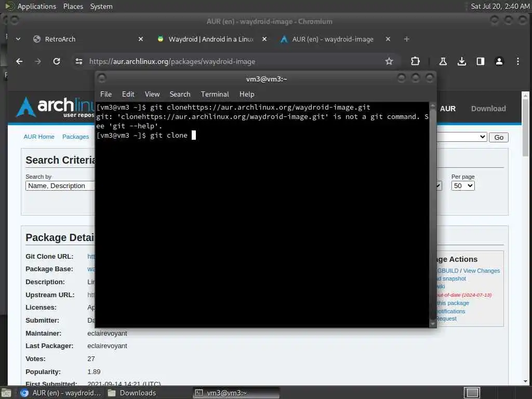Open a new Chromium tab

coord(406,39)
